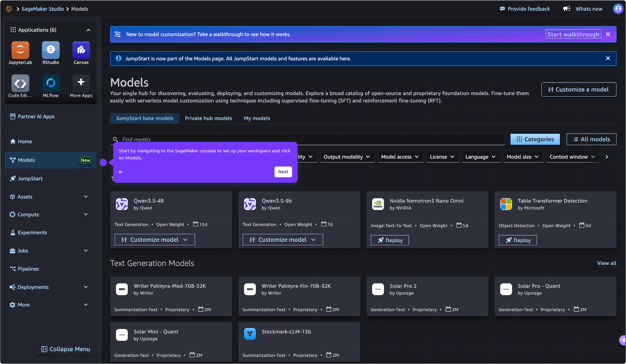Click the Solar Mini - Quant logo
Image resolution: width=626 pixels, height=364 pixels.
[122, 335]
